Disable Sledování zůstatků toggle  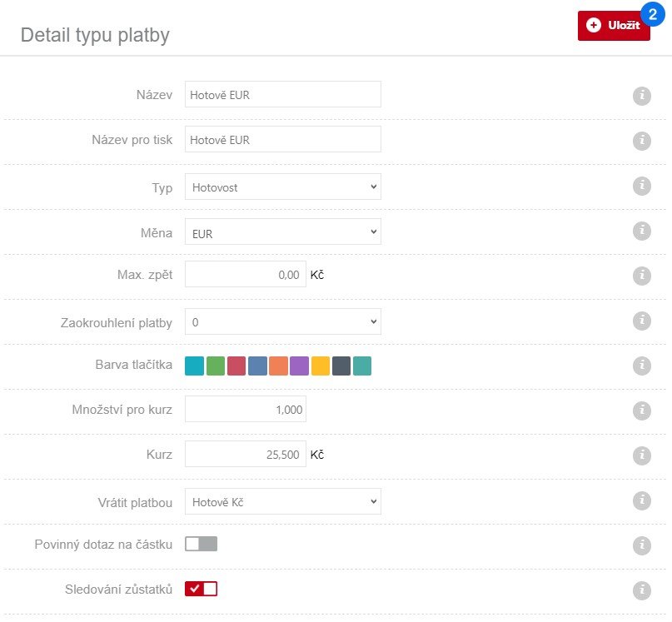point(201,589)
